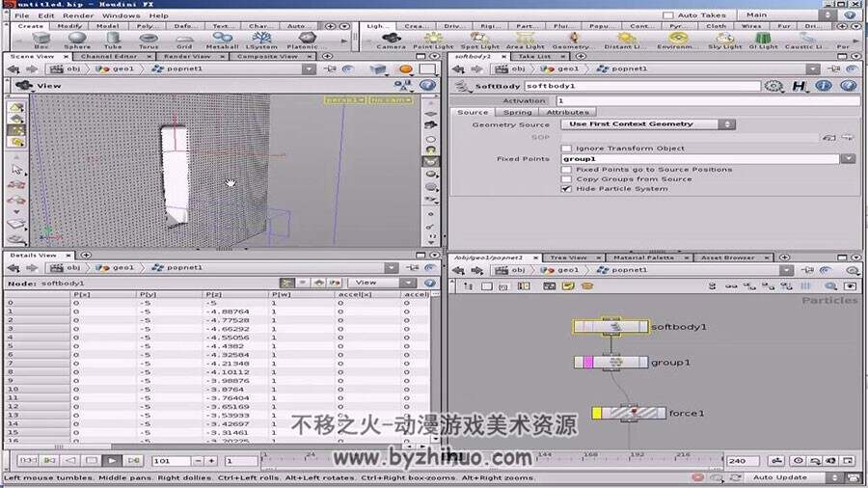Select the Grid shelf tool

pos(184,40)
